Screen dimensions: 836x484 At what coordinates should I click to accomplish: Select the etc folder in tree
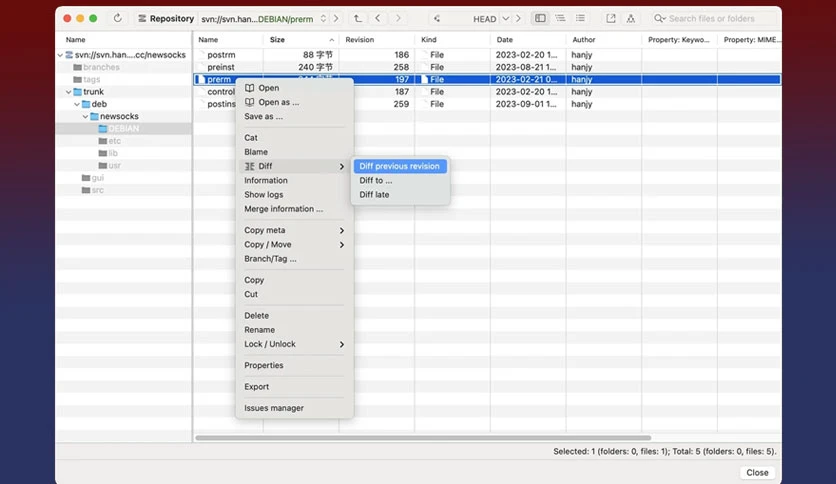[110, 141]
